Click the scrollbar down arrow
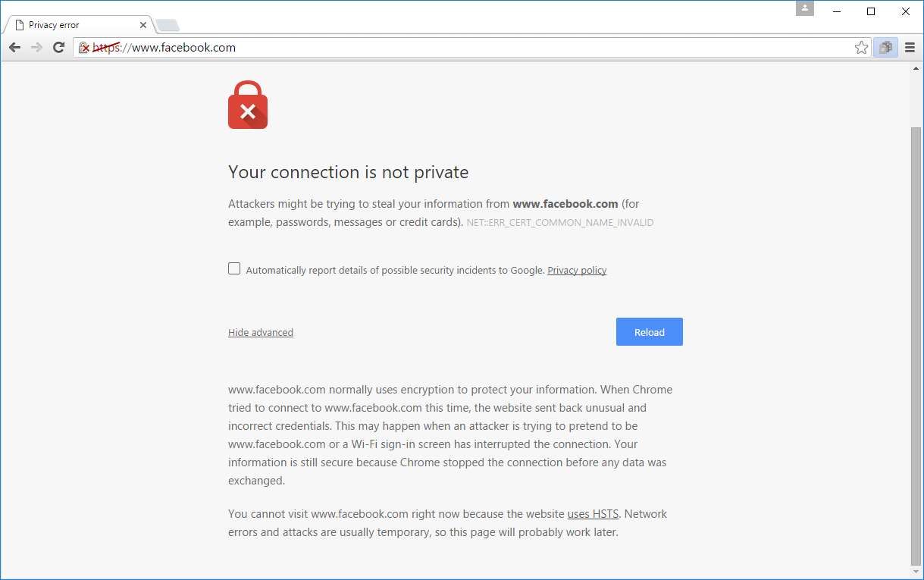The width and height of the screenshot is (924, 580). pyautogui.click(x=916, y=572)
